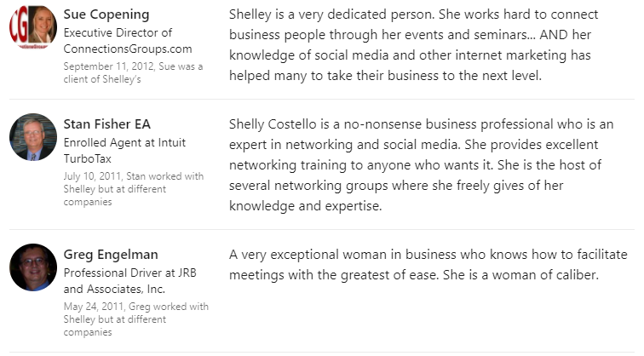The image size is (644, 356).
Task: Click the line 'knowledge and expertise.'
Action: point(306,206)
